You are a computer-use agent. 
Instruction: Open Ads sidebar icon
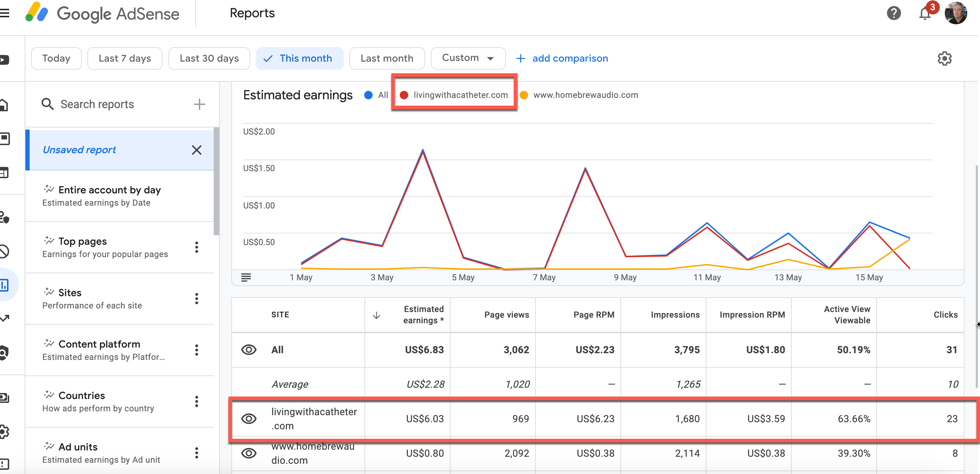5,139
